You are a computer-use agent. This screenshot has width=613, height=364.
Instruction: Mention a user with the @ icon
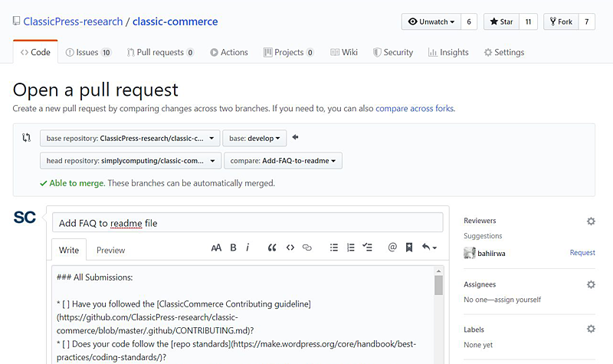pos(392,247)
